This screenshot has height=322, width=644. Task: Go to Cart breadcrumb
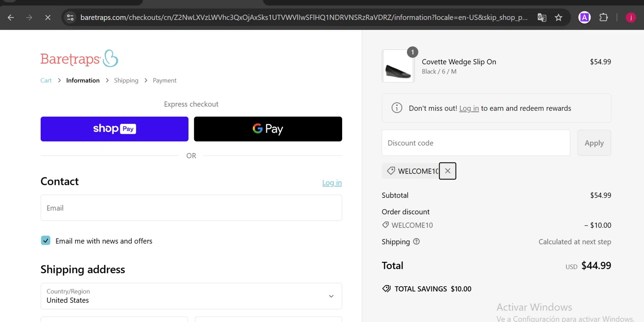[x=46, y=81]
